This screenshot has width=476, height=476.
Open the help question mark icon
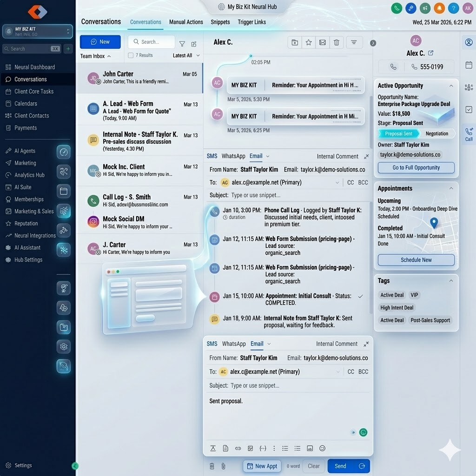tap(453, 8)
